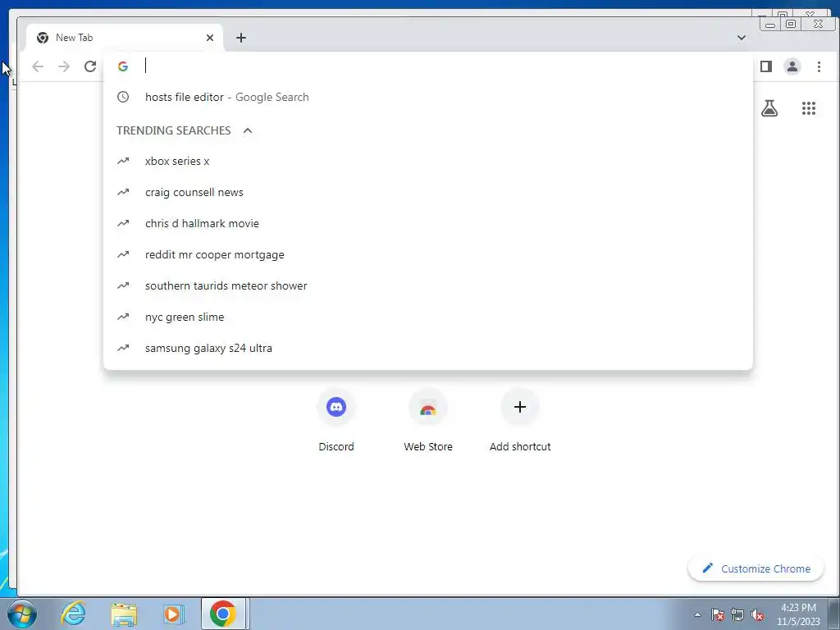Choose 'xbox series x' suggestion

(x=428, y=161)
